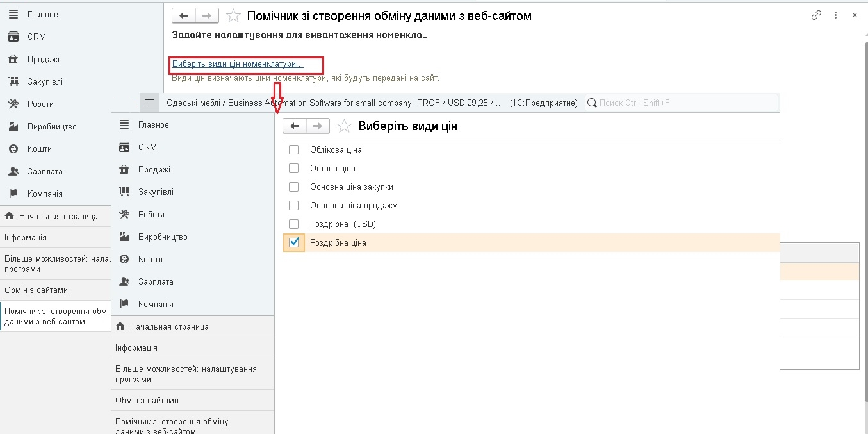Open the hamburger menu in the inner window

point(149,103)
